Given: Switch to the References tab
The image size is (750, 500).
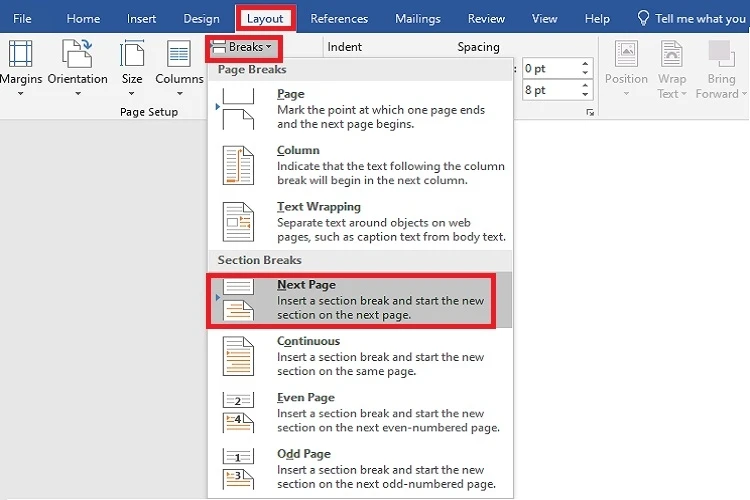Looking at the screenshot, I should click(x=339, y=18).
